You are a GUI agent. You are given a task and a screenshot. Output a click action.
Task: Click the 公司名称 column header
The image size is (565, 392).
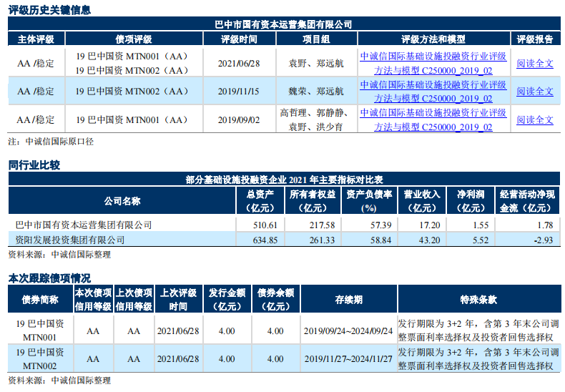122,201
